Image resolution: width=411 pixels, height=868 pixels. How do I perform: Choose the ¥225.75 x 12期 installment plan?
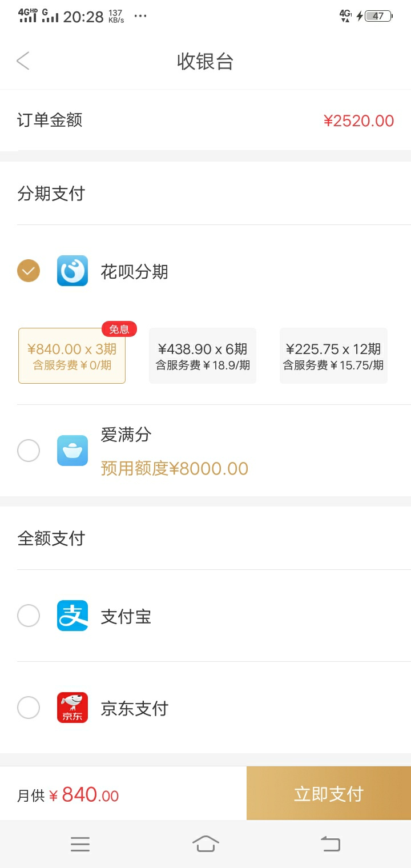click(x=333, y=355)
